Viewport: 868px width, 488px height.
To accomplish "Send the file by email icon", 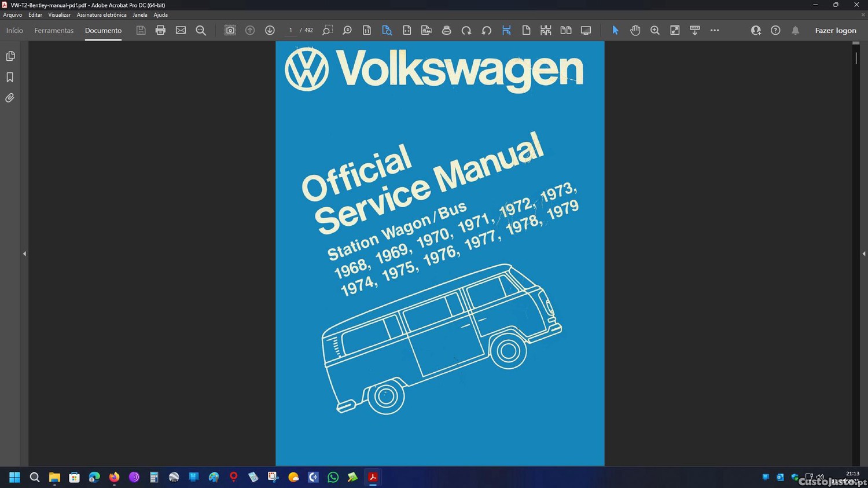I will pyautogui.click(x=181, y=30).
